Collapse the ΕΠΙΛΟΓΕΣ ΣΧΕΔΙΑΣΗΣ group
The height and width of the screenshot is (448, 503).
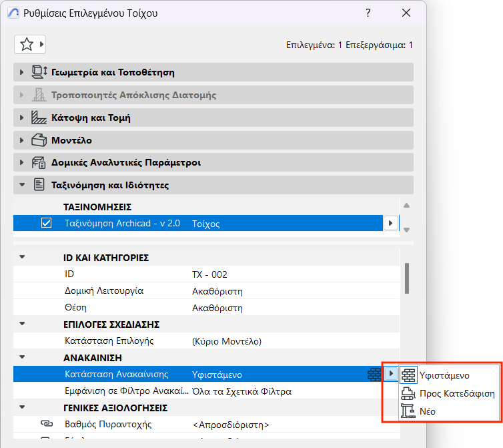tap(22, 324)
